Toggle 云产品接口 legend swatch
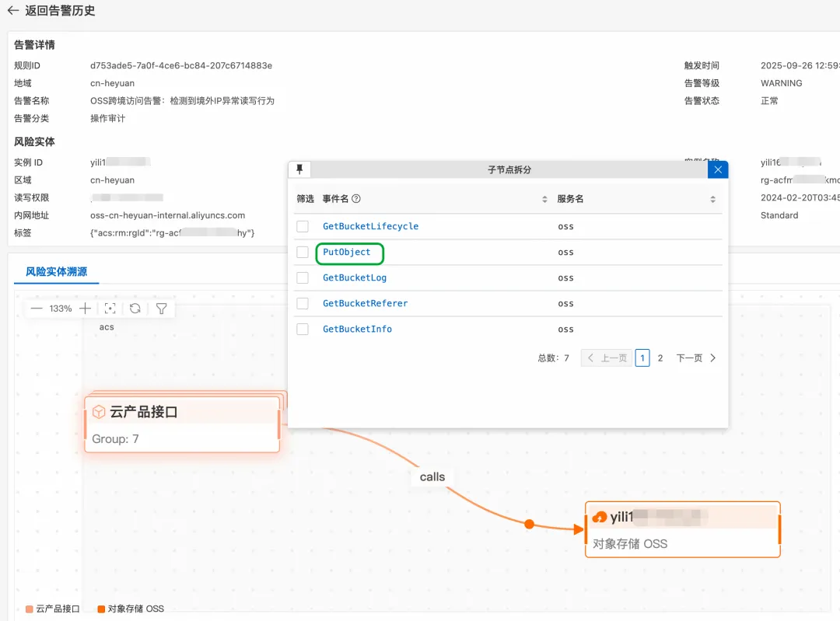This screenshot has height=621, width=840. pos(30,609)
